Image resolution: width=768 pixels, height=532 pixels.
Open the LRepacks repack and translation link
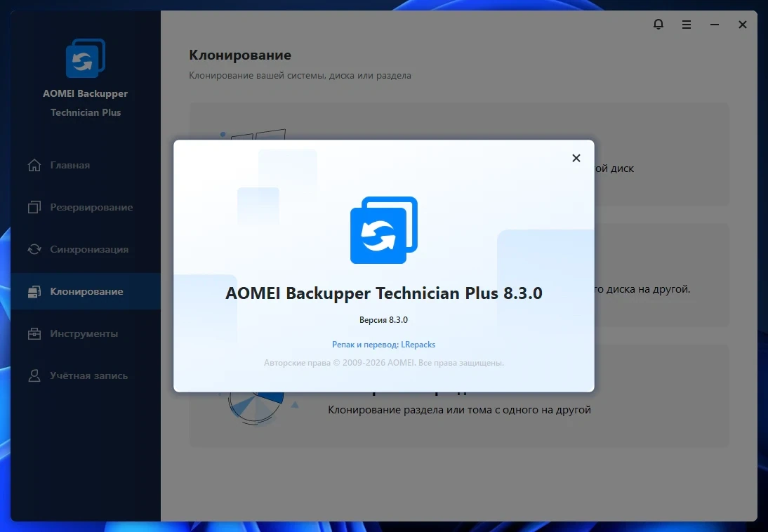point(383,345)
